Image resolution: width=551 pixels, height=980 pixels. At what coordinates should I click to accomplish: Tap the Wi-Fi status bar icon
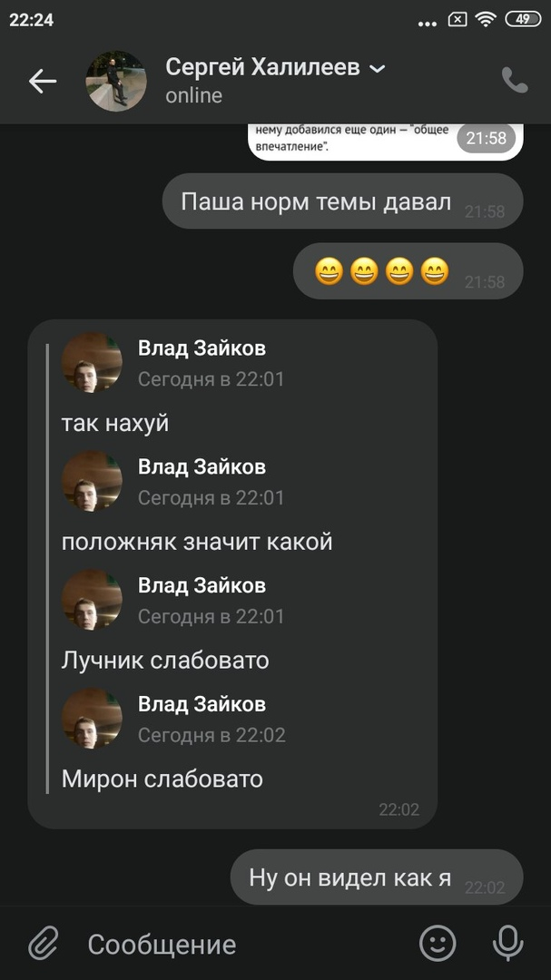coord(486,19)
